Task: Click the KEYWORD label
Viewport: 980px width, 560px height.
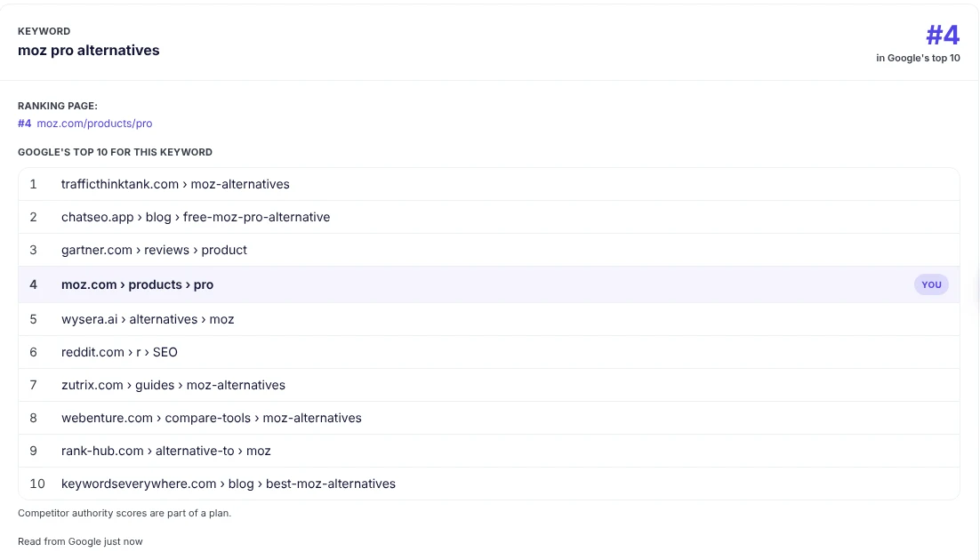Action: click(44, 31)
